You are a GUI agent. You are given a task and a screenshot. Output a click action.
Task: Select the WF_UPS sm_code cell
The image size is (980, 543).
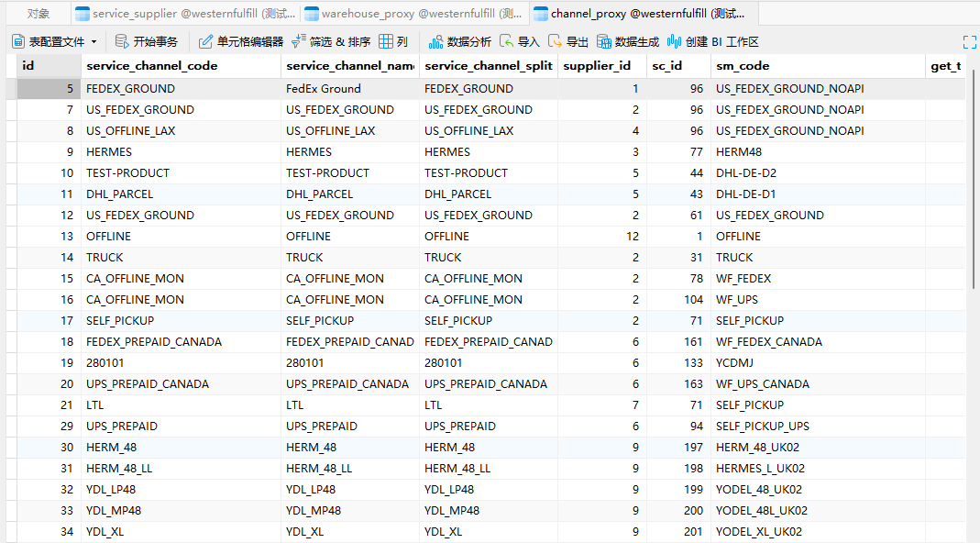coord(818,300)
